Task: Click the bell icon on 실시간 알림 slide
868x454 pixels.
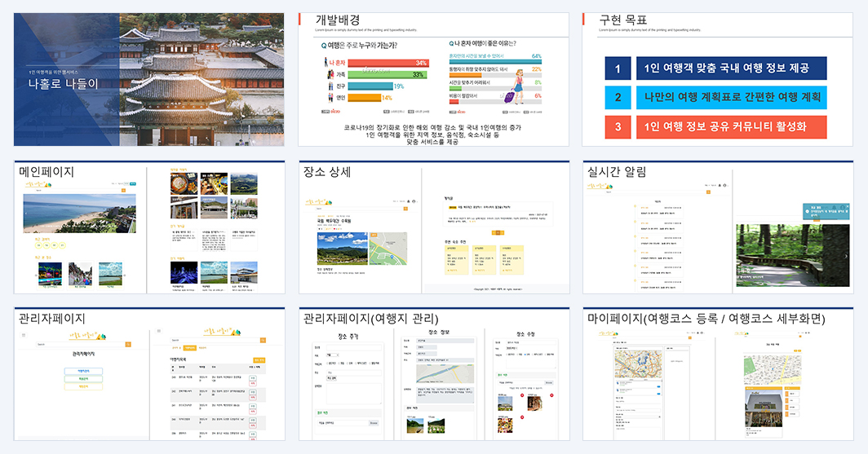Action: [719, 185]
